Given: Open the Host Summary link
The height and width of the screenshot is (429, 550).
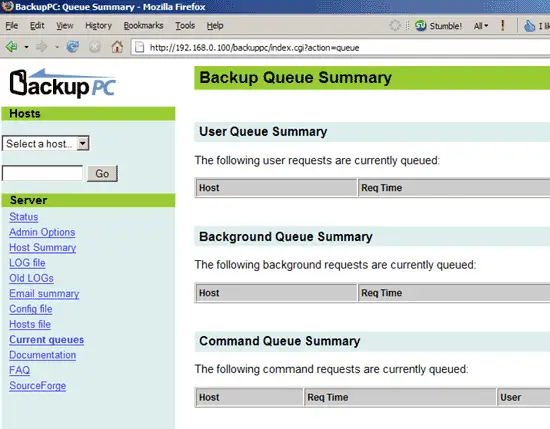Looking at the screenshot, I should click(42, 248).
